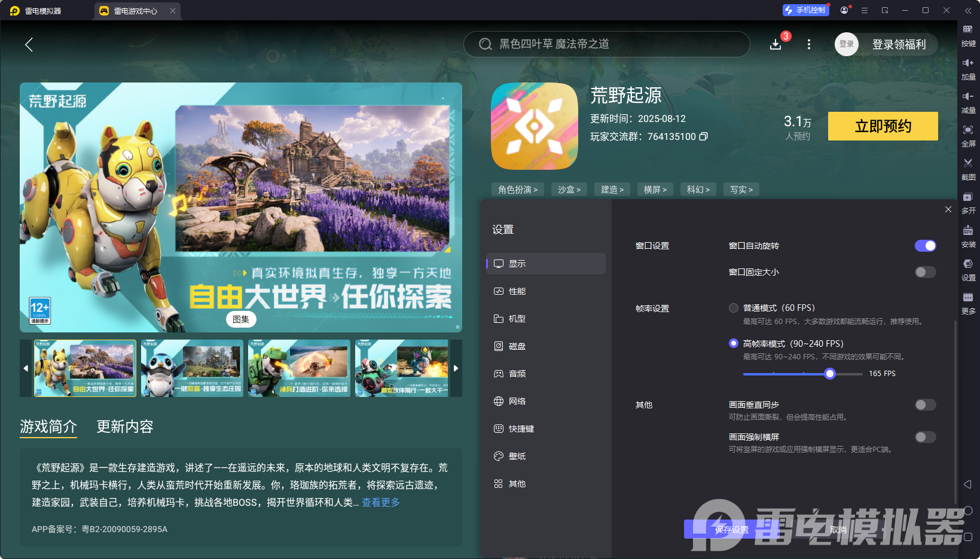Enable 窗口固定大小 toggle
The image size is (980, 559).
click(924, 272)
